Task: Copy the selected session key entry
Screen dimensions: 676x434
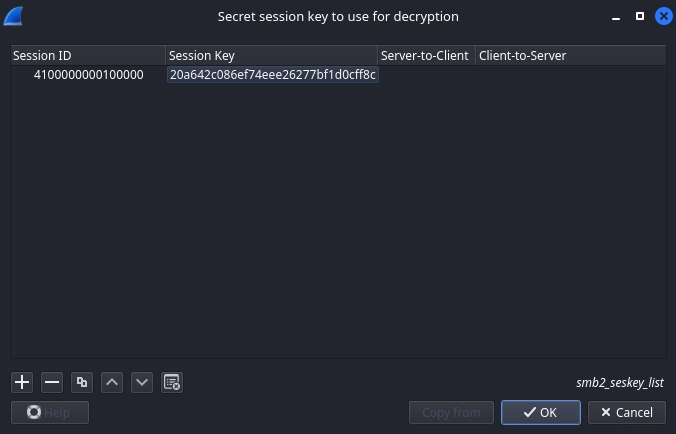Action: coord(82,382)
